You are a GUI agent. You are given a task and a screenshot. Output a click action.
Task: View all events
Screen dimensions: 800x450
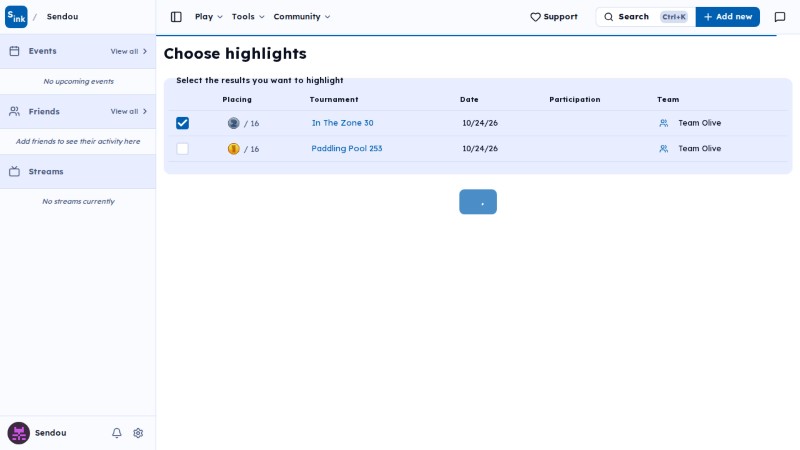pos(129,52)
